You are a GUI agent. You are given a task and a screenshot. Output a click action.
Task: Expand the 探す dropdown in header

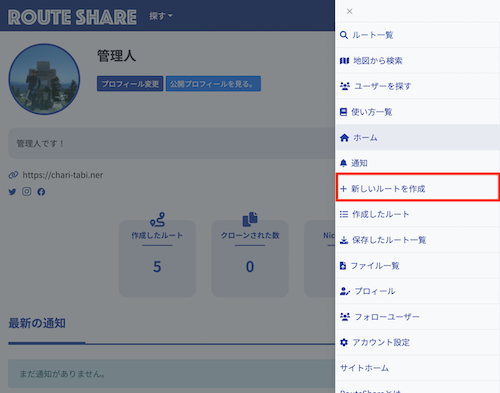point(161,16)
